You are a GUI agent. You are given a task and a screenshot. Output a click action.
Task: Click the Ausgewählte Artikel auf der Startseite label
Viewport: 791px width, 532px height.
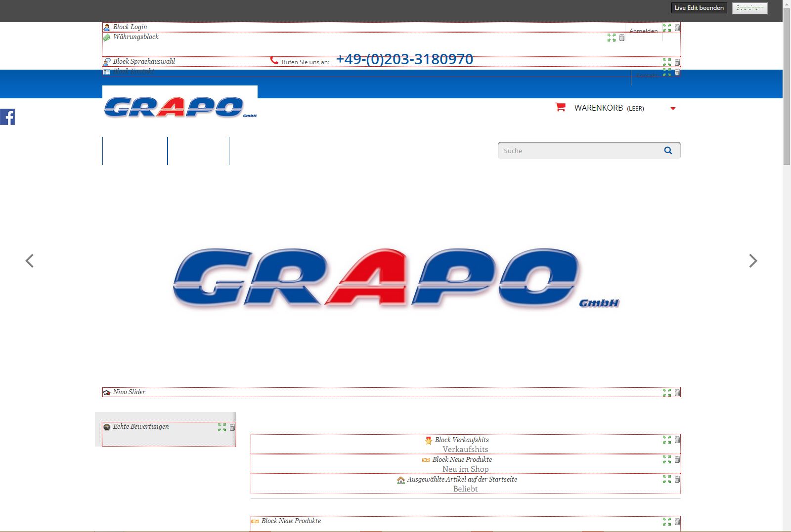pos(462,479)
